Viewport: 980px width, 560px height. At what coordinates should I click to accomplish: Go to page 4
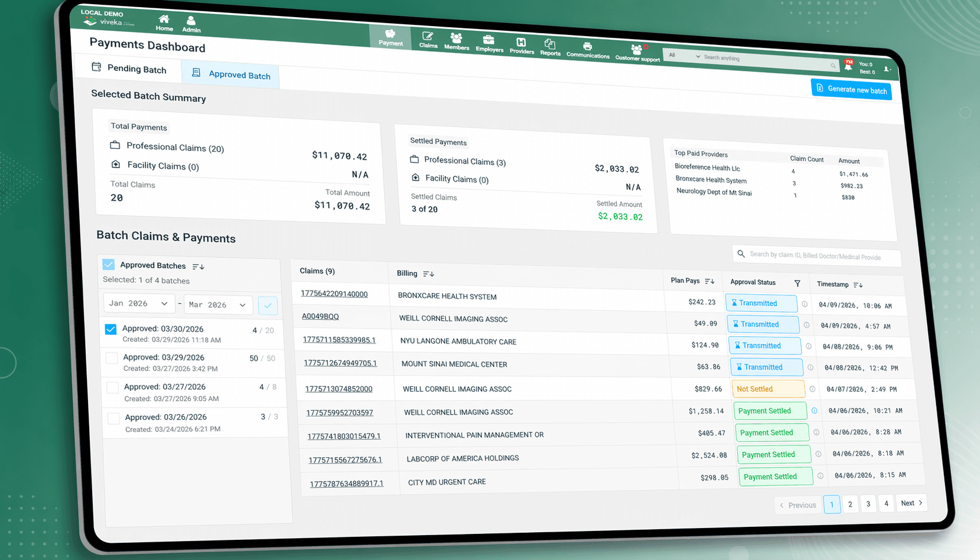point(886,503)
